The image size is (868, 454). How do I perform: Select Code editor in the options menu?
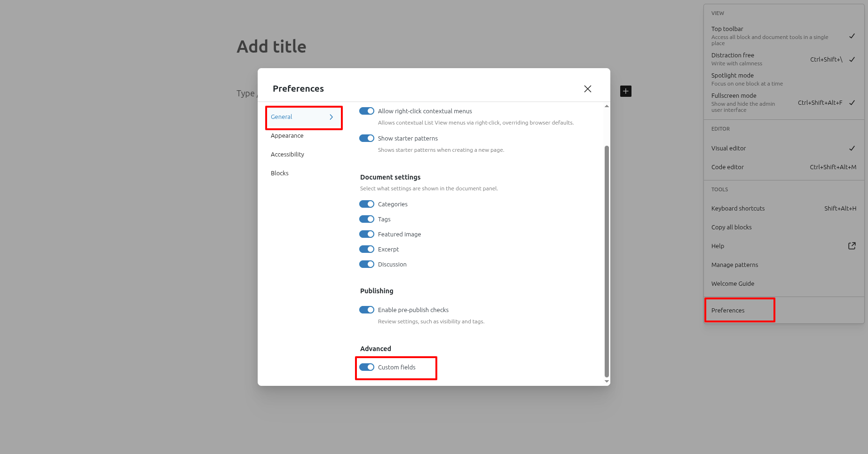coord(727,167)
